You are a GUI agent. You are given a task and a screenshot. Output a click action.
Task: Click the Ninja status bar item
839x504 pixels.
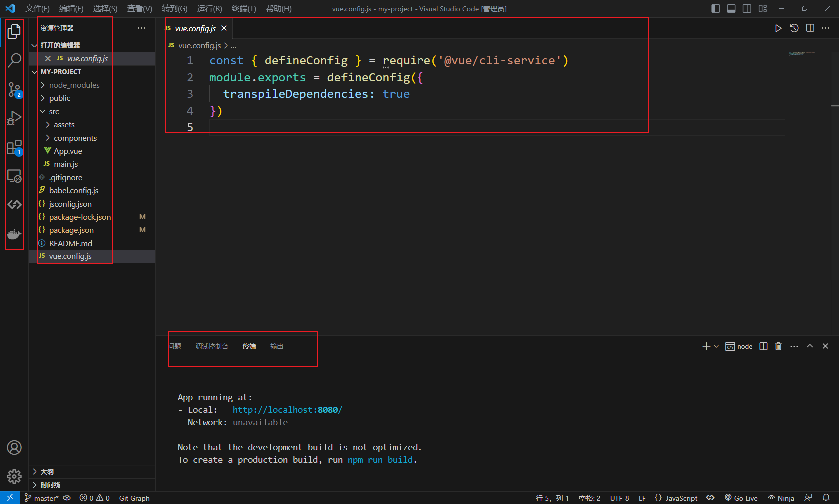point(781,498)
